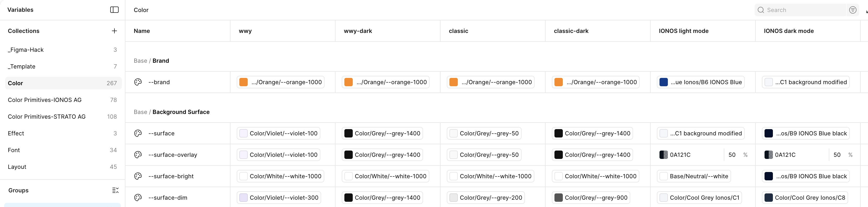Select the _Figma-Hack collection
This screenshot has height=207, width=868.
tap(25, 50)
